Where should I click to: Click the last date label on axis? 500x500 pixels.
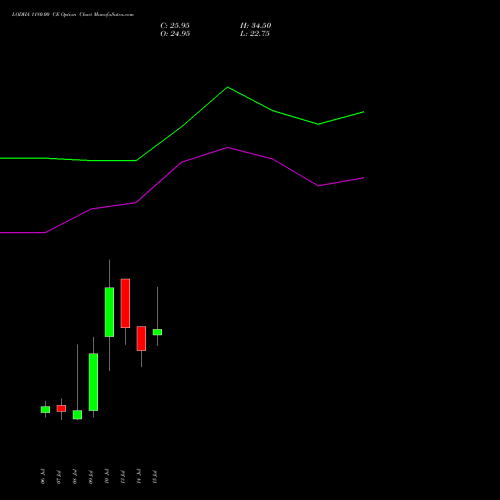pyautogui.click(x=155, y=477)
